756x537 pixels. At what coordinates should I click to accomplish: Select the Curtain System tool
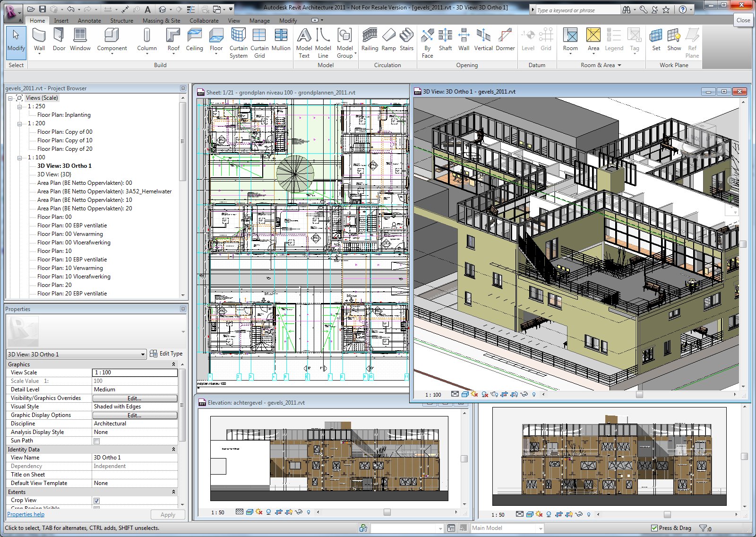coord(239,43)
